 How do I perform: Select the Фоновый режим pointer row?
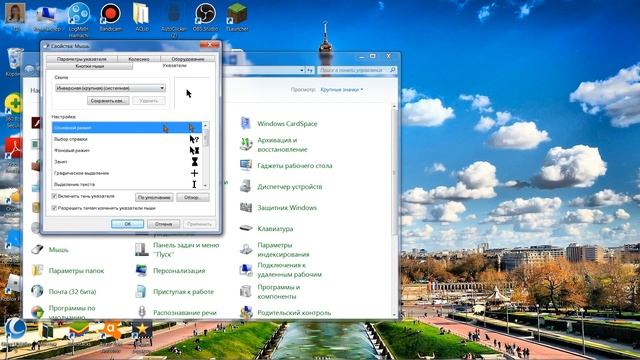(127, 151)
